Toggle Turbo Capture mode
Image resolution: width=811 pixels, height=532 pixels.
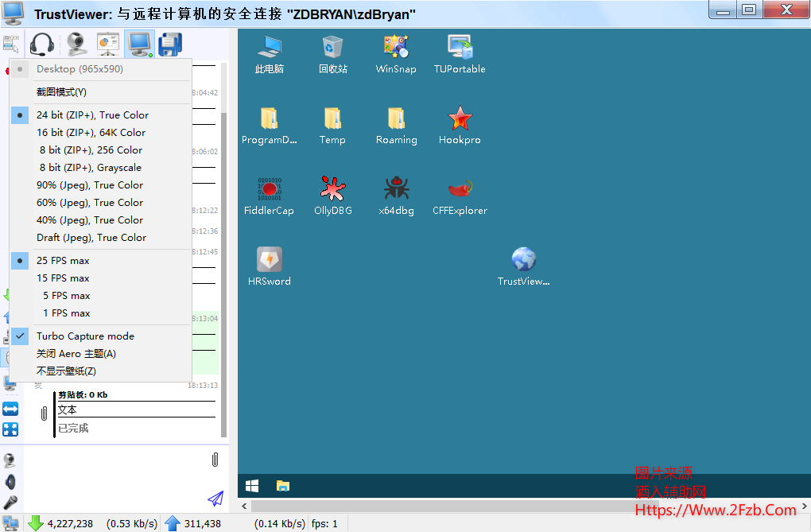101,336
